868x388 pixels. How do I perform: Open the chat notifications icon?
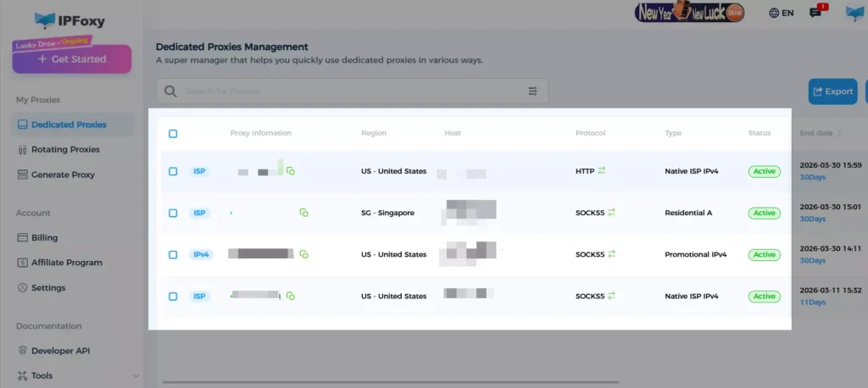click(x=815, y=13)
